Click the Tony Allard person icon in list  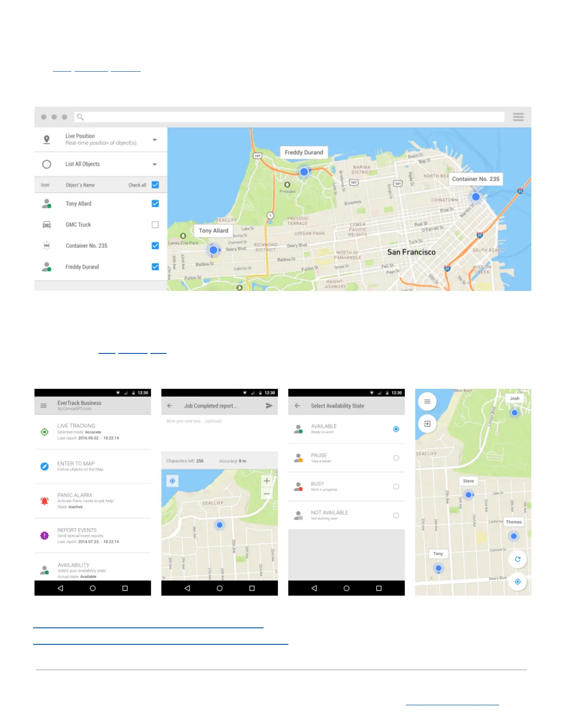(46, 204)
